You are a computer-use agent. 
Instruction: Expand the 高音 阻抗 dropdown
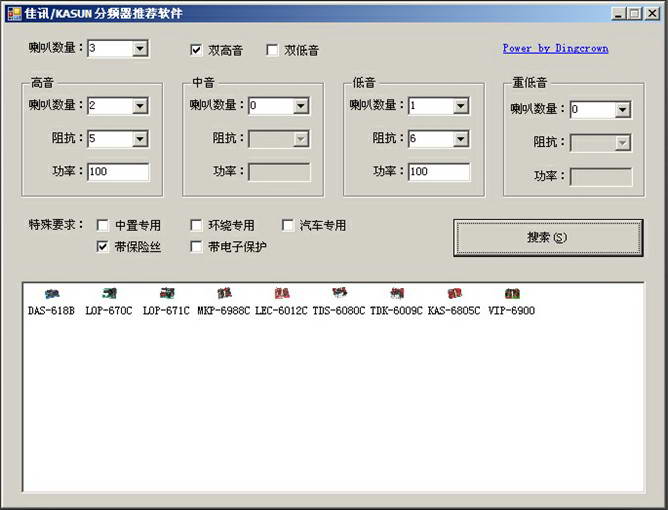click(139, 139)
